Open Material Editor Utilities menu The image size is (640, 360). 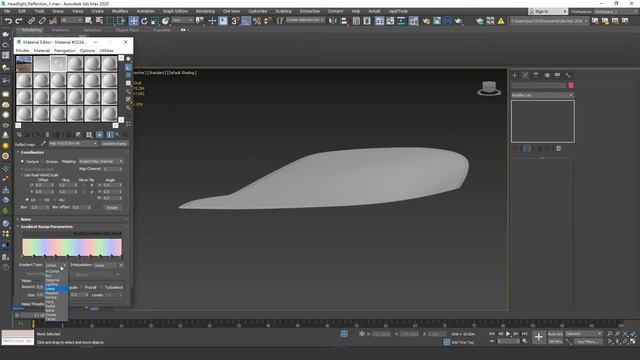106,51
